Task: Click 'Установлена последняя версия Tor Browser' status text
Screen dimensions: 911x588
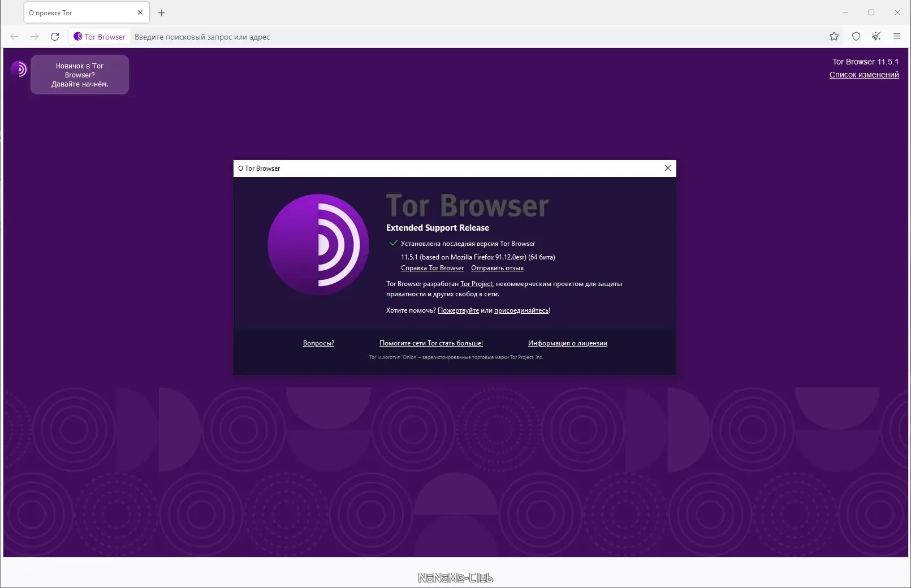Action: pos(468,244)
